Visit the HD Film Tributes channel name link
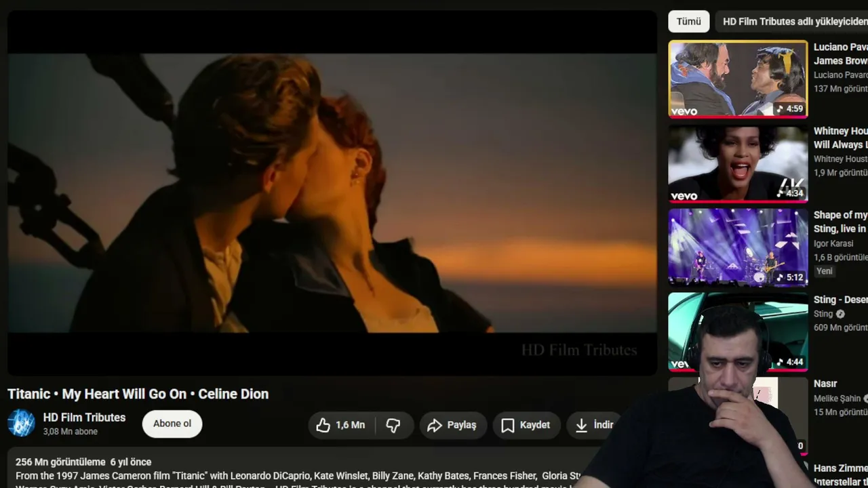The width and height of the screenshot is (868, 488). click(84, 418)
